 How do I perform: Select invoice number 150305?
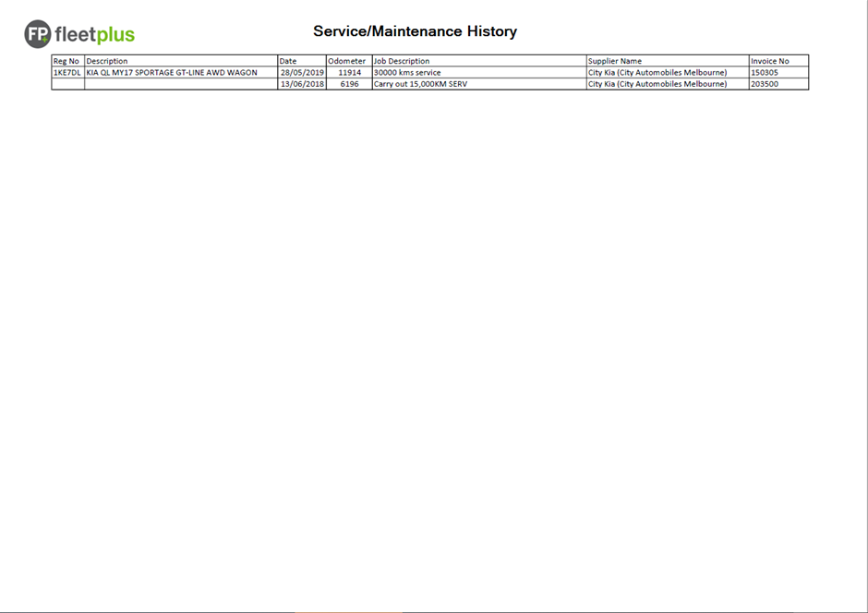765,72
